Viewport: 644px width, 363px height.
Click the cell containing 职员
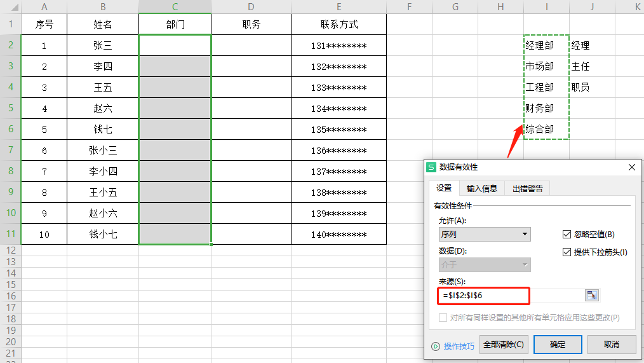coord(592,87)
